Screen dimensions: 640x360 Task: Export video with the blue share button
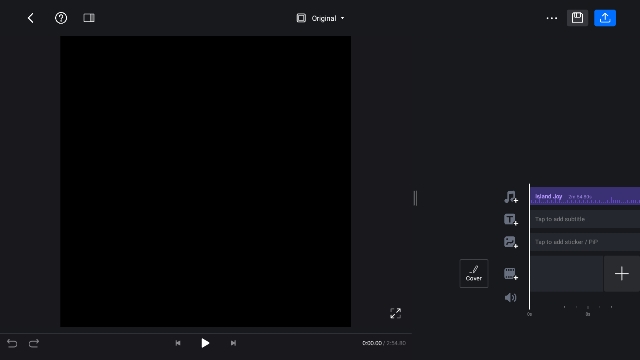(605, 18)
